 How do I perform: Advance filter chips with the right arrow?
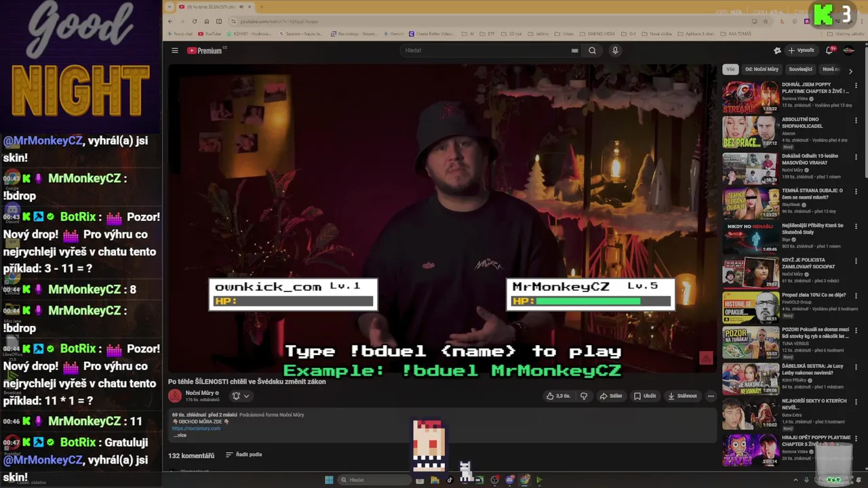(x=850, y=70)
